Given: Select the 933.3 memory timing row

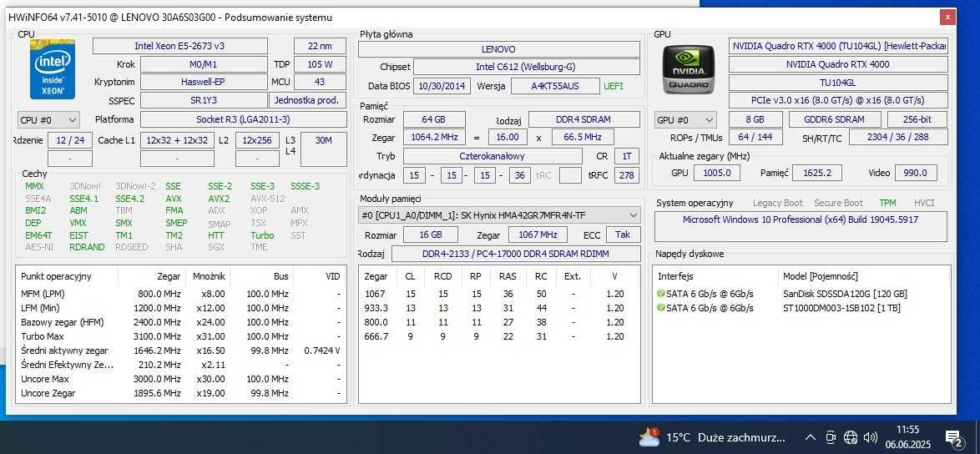Looking at the screenshot, I should coord(498,308).
